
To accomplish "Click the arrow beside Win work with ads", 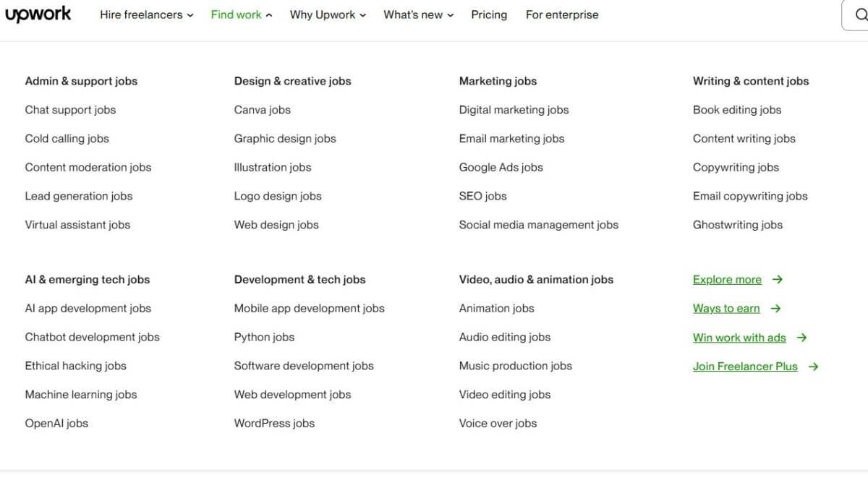I will (801, 338).
